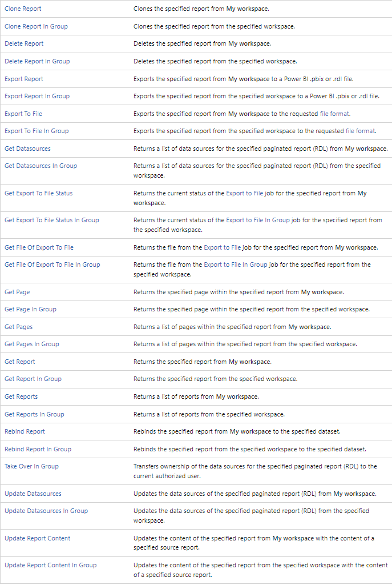Open the Clone Report In Group link
This screenshot has height=585, width=392.
tap(36, 26)
